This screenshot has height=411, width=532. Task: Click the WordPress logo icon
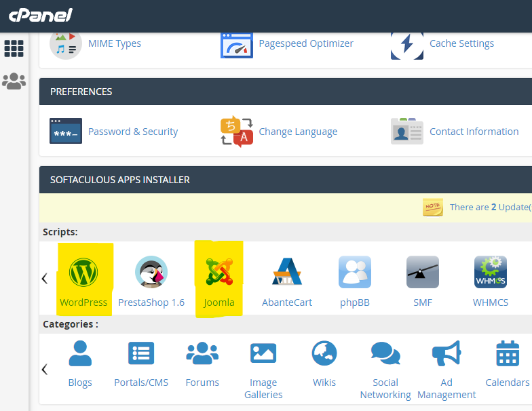coord(83,272)
